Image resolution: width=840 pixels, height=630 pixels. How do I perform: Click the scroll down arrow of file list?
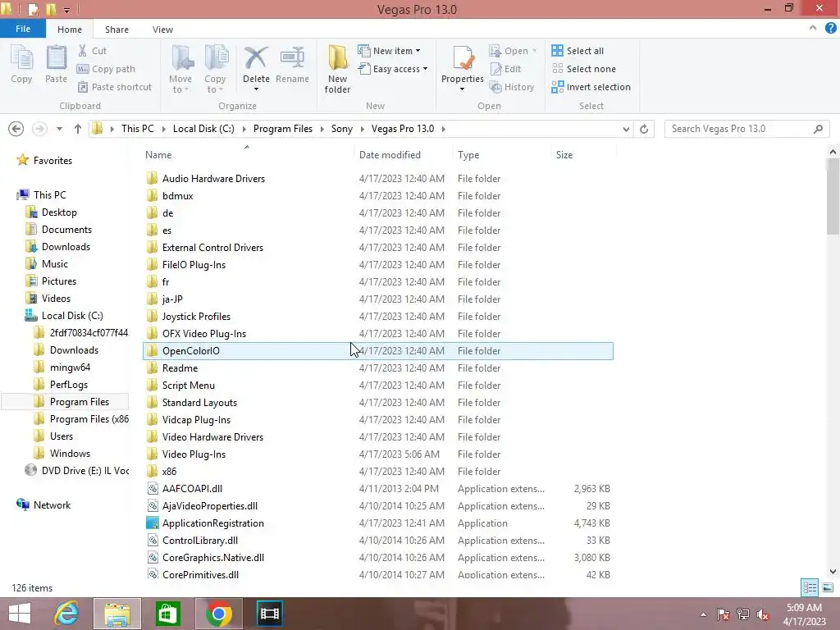[x=833, y=572]
